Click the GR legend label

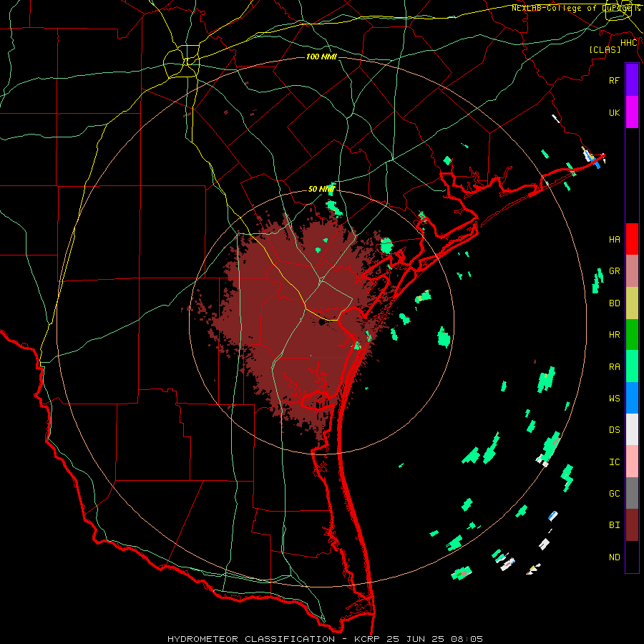point(615,271)
